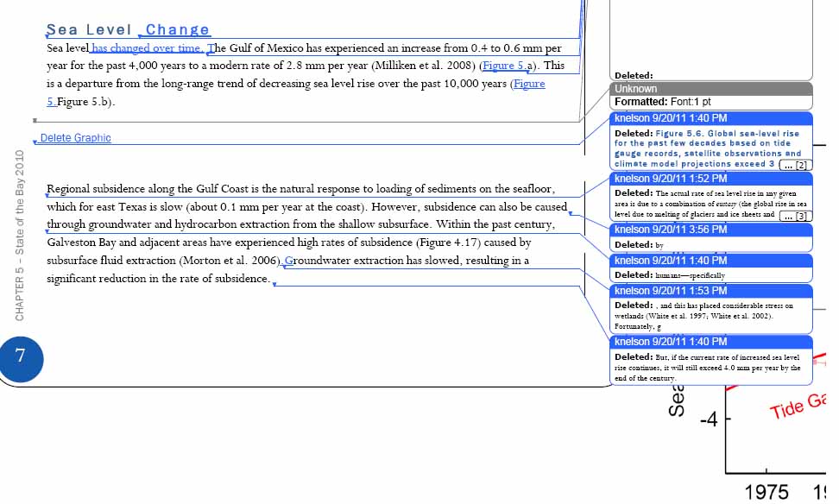Click the 'has changed over time.' tracked insertion
839x504 pixels.
click(x=147, y=48)
